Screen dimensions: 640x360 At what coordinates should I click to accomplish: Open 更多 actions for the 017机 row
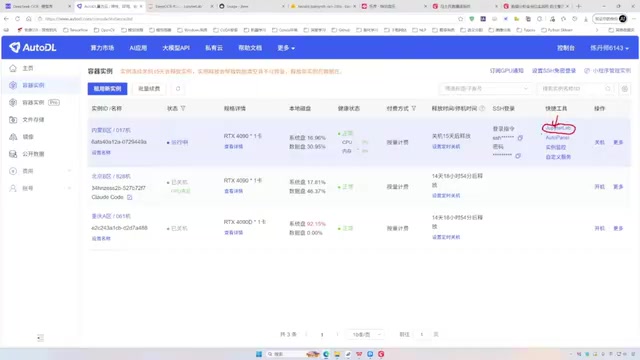tap(618, 142)
